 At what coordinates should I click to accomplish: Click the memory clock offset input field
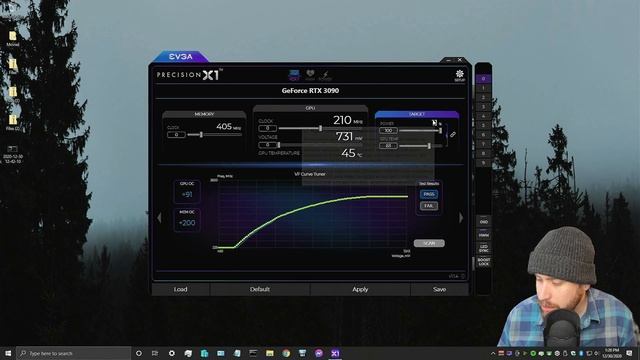(x=176, y=135)
